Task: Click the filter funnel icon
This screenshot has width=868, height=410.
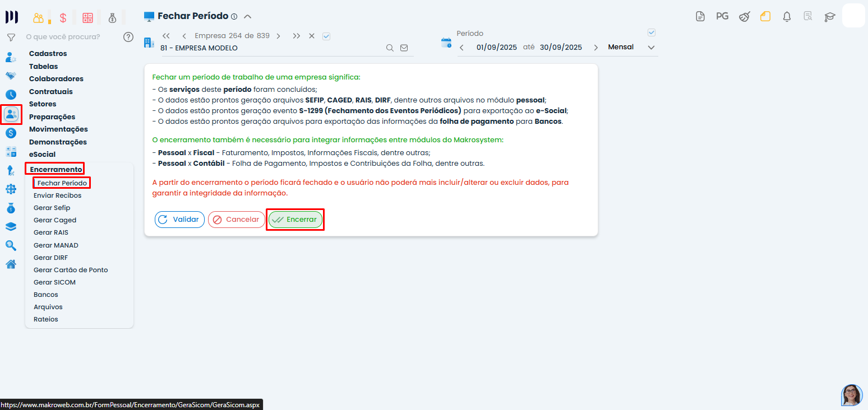Action: 11,38
